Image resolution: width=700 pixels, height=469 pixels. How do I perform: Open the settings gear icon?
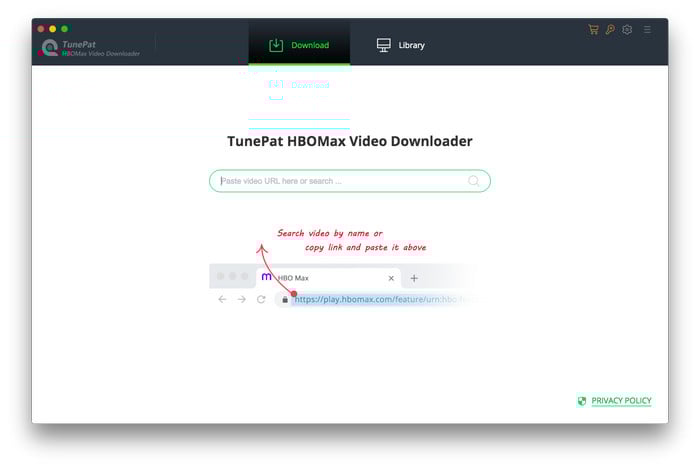[627, 29]
